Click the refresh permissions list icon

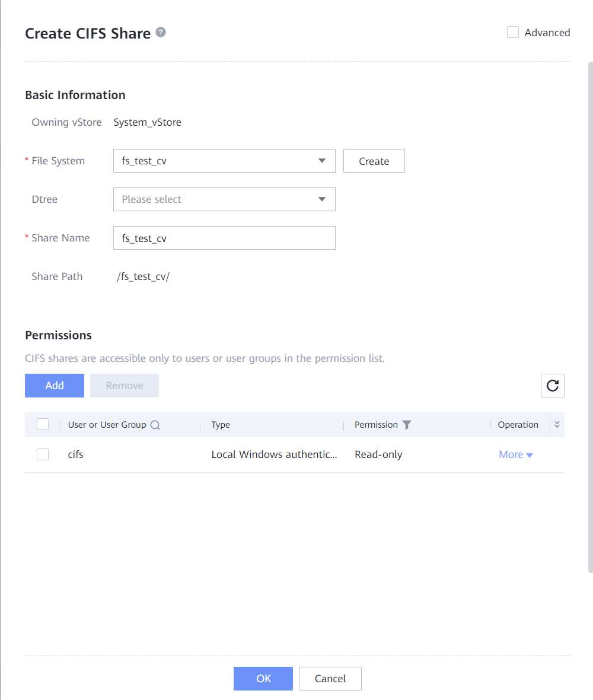pyautogui.click(x=552, y=386)
